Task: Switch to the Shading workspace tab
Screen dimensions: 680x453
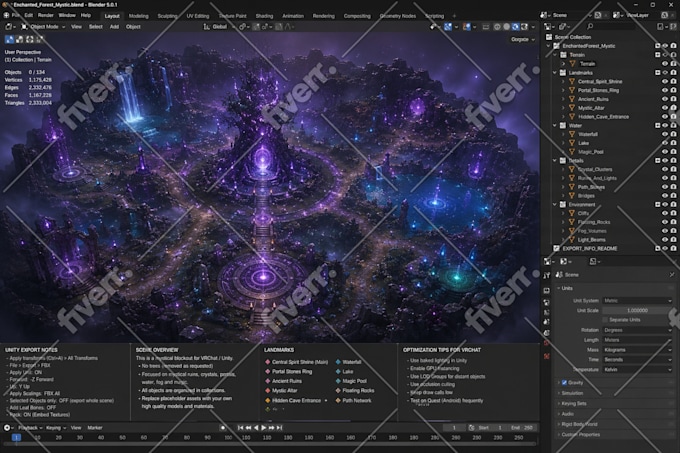Action: tap(264, 16)
